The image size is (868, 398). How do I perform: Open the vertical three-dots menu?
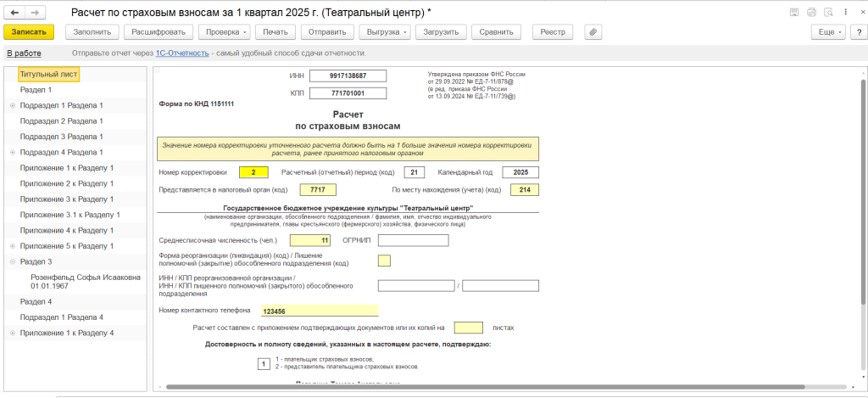844,13
